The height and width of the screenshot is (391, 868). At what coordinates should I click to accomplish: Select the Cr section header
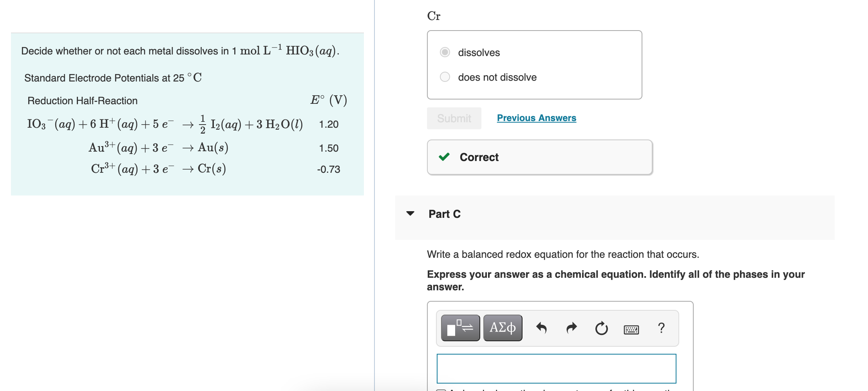(x=433, y=16)
